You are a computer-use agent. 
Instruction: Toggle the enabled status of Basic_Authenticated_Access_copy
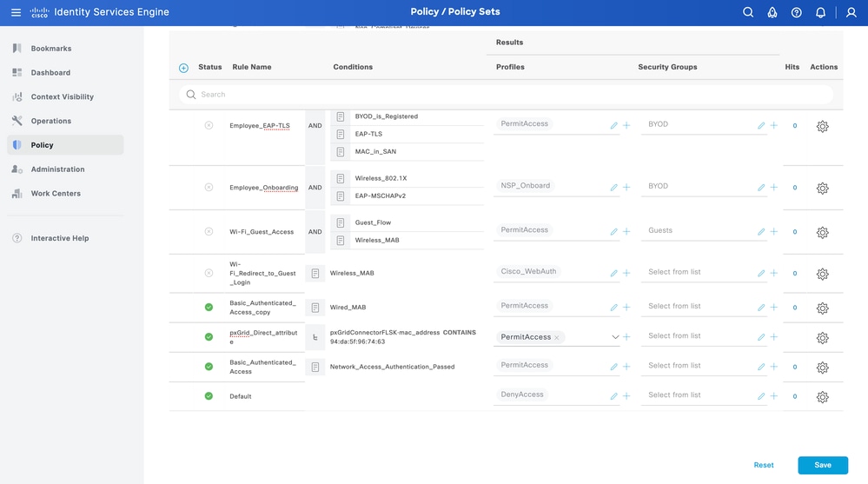tap(209, 308)
